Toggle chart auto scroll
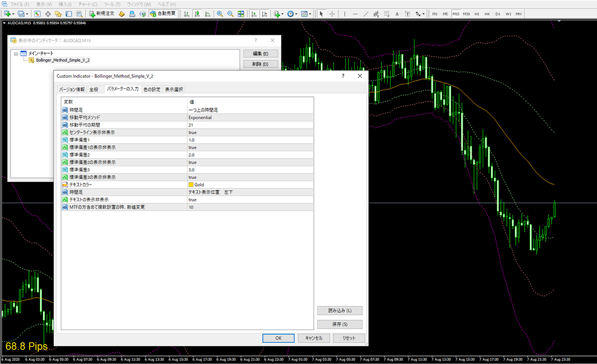This screenshot has width=597, height=364. (x=254, y=13)
